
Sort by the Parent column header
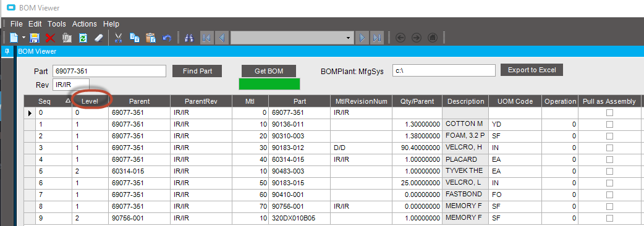tap(139, 101)
